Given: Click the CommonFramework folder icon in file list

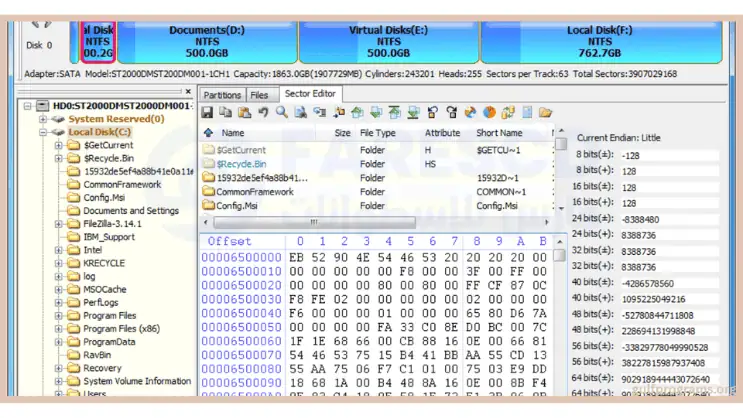Looking at the screenshot, I should (x=208, y=191).
